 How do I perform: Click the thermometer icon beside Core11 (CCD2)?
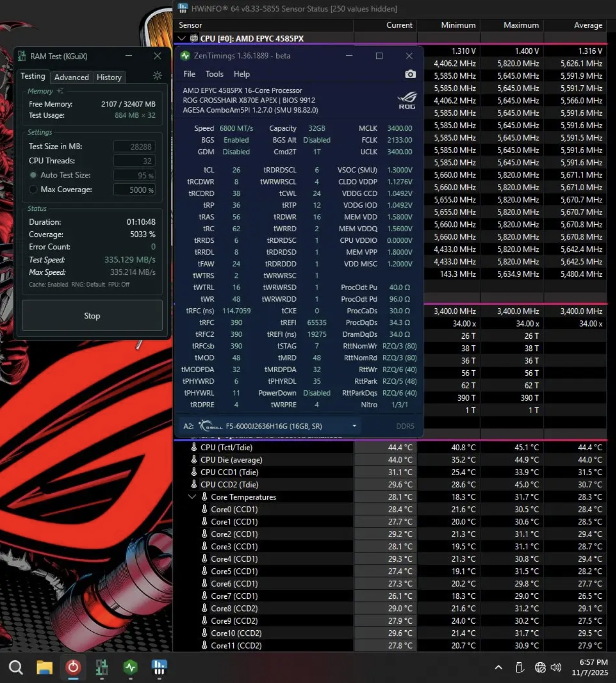click(x=204, y=645)
